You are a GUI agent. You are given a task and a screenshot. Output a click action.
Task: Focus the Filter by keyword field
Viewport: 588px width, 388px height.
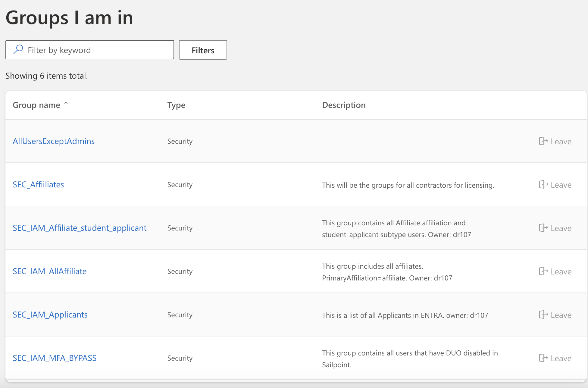coord(96,50)
